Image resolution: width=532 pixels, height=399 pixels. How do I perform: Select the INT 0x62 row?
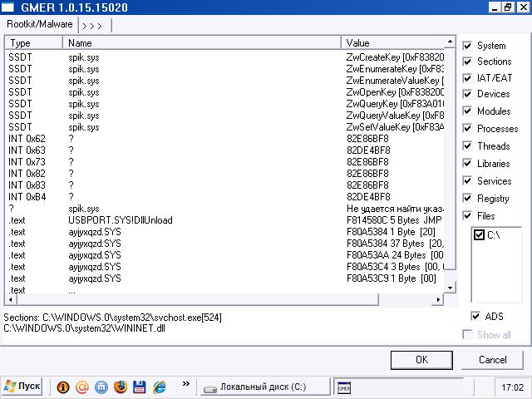click(224, 139)
